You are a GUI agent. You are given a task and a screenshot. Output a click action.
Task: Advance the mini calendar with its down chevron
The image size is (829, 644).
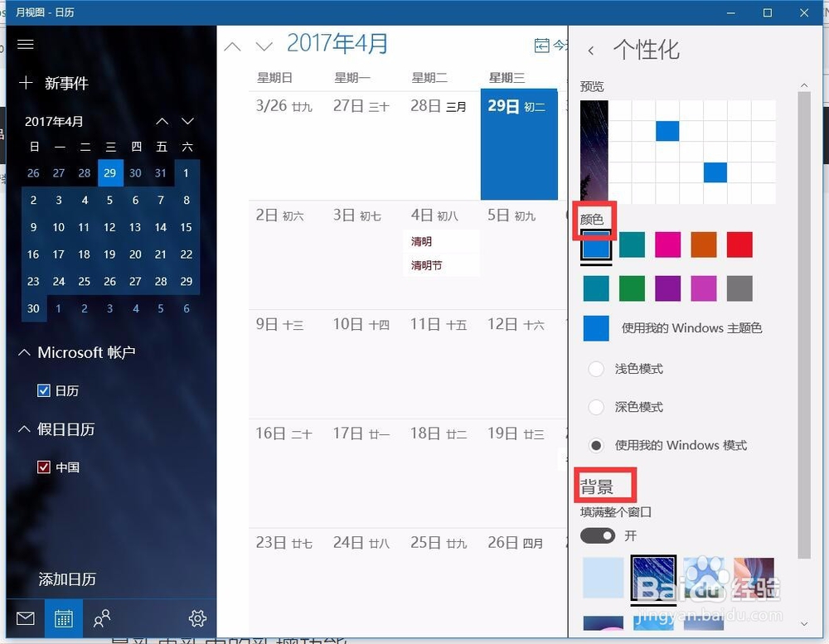pyautogui.click(x=187, y=121)
